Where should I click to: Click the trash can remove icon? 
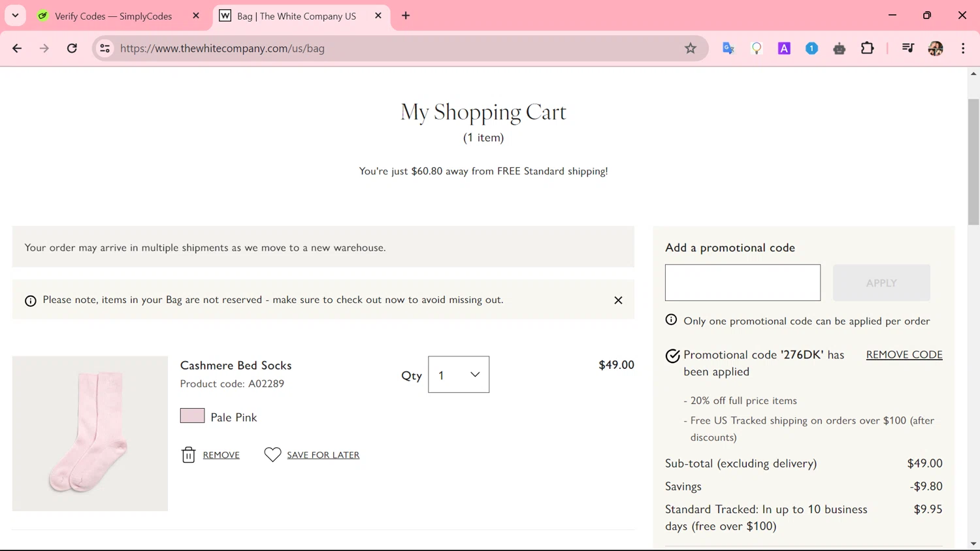(x=188, y=455)
